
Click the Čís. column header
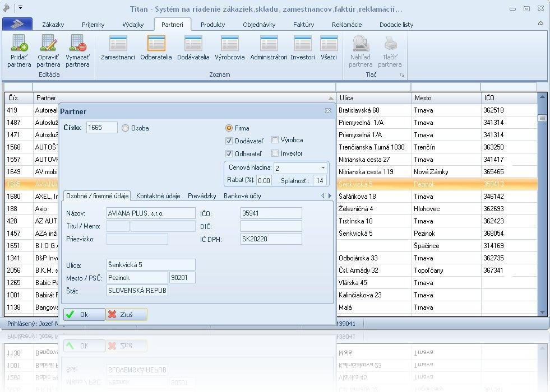click(19, 98)
